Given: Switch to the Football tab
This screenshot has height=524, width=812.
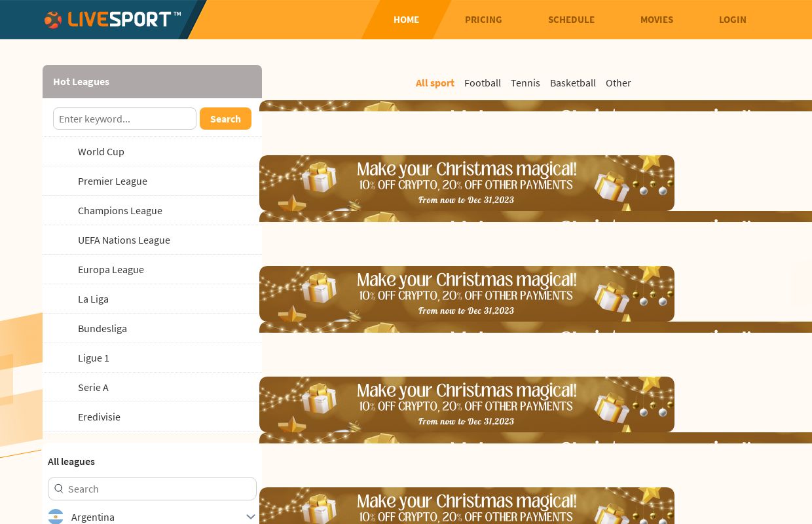Looking at the screenshot, I should [483, 83].
